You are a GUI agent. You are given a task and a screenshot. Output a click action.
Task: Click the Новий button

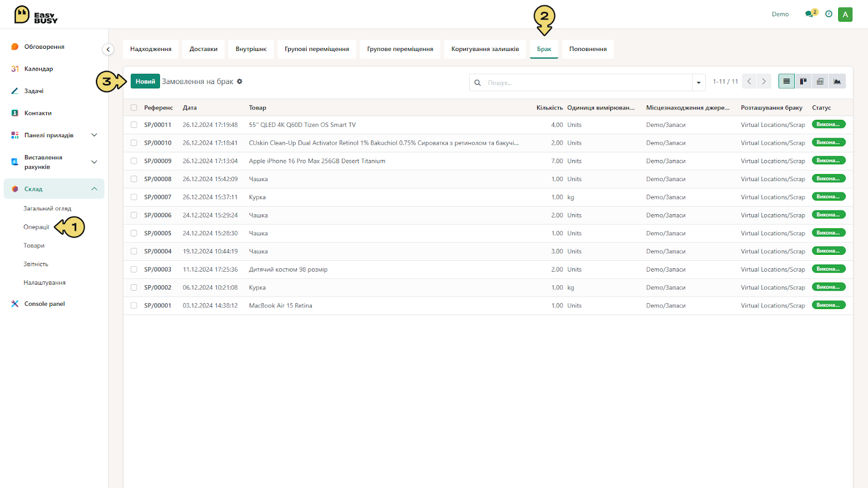pos(145,81)
